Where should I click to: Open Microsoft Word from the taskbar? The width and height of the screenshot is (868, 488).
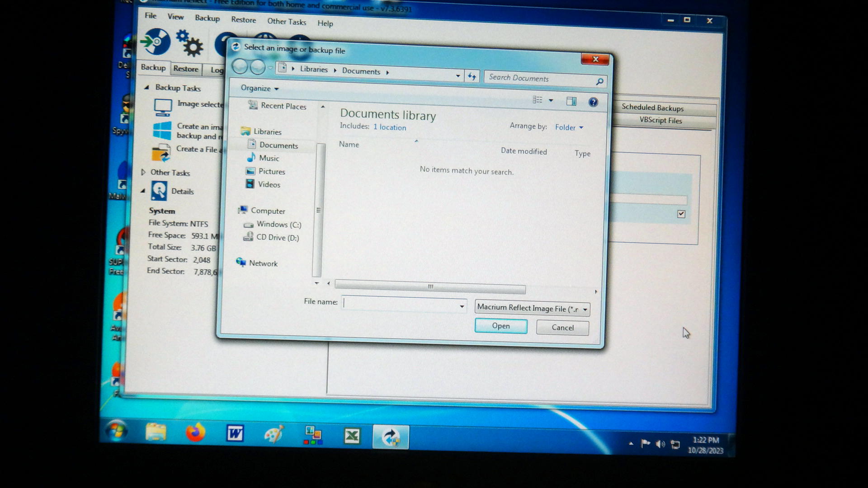(235, 434)
